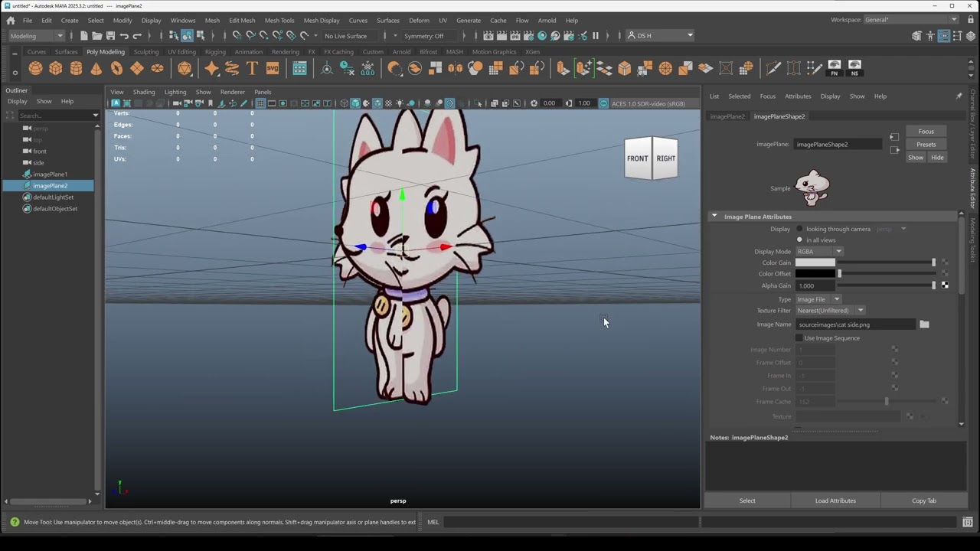Click the Open Scene folder icon

pos(97,36)
